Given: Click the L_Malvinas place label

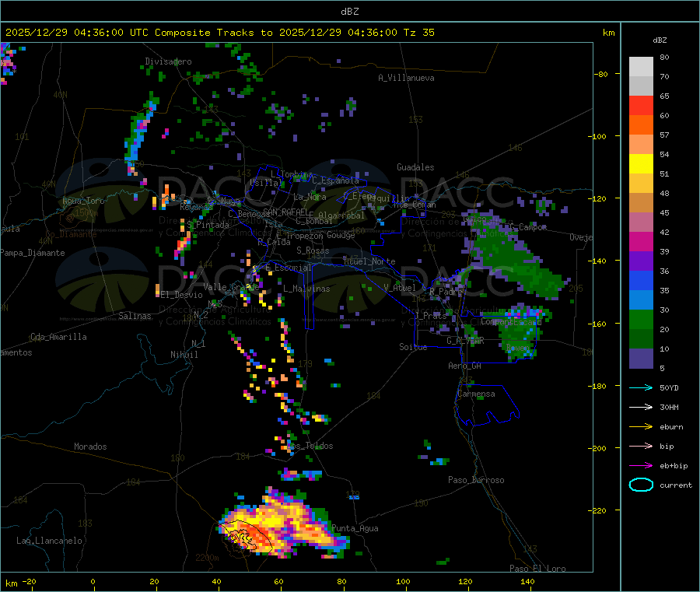Looking at the screenshot, I should 306,289.
